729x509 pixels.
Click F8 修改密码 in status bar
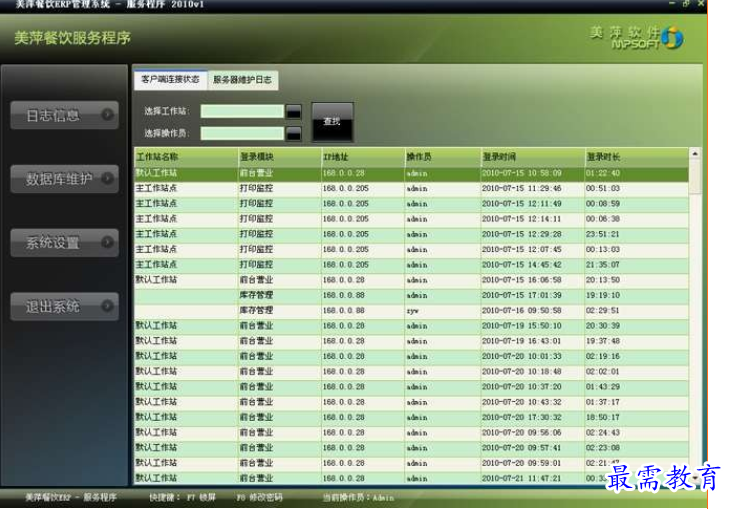click(x=259, y=498)
